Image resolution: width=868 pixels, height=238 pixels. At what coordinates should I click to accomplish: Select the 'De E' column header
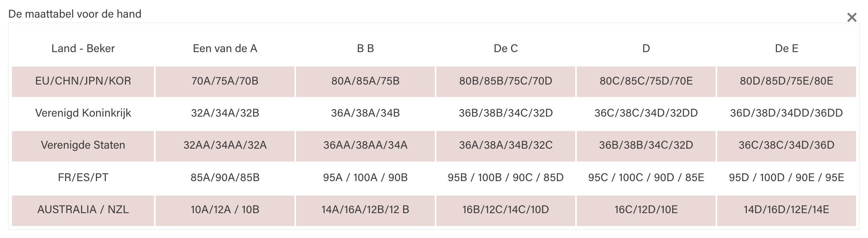click(x=787, y=48)
